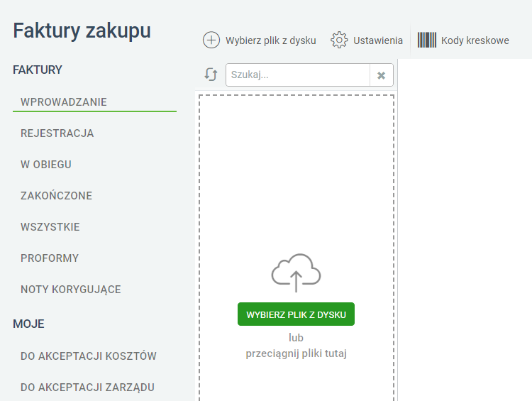Image resolution: width=532 pixels, height=401 pixels.
Task: Click the cloud upload icon
Action: click(x=296, y=273)
